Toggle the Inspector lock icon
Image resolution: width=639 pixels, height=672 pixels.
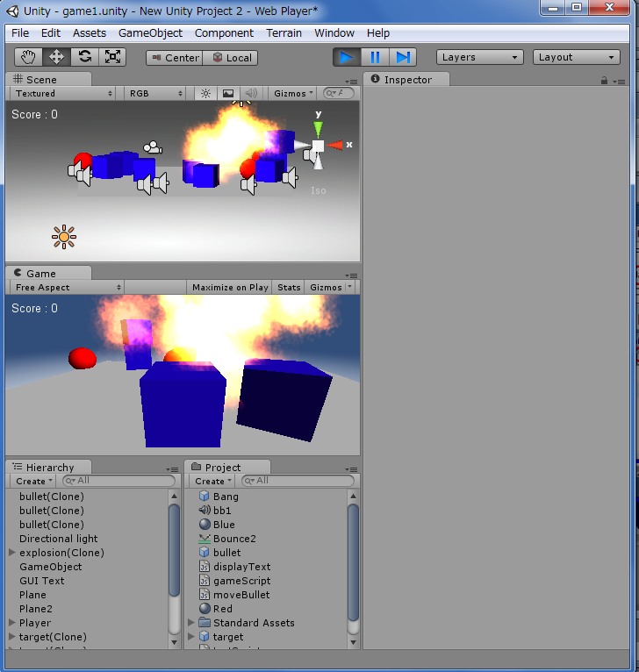tap(604, 81)
